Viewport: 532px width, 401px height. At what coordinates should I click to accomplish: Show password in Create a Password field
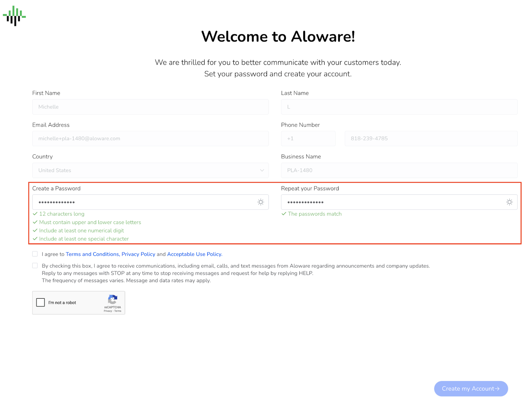(261, 202)
